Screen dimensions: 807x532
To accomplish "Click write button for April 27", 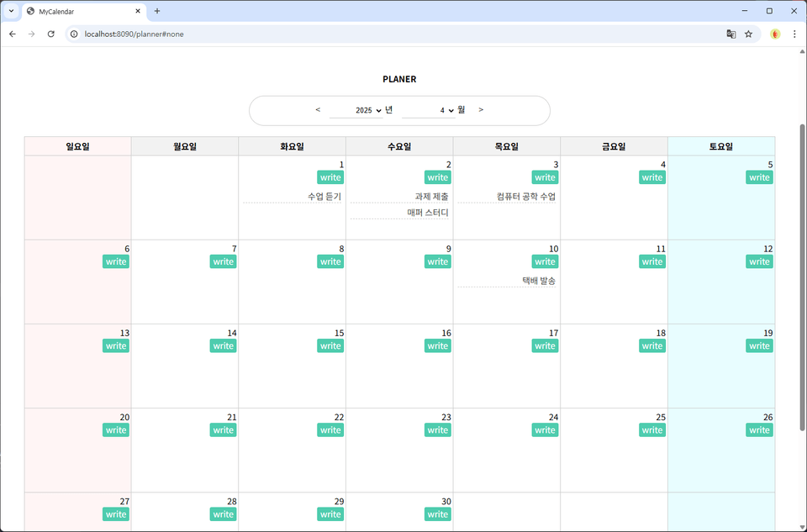I will coord(116,514).
